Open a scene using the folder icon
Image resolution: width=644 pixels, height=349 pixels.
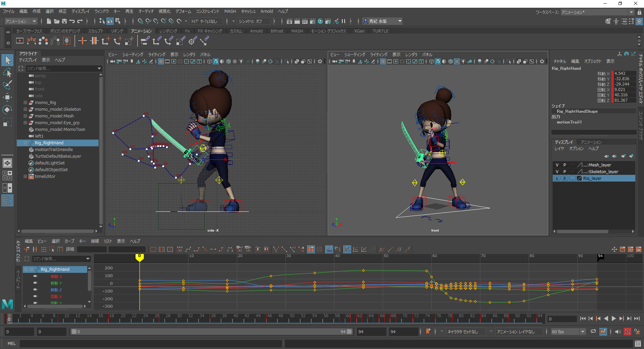click(x=57, y=21)
